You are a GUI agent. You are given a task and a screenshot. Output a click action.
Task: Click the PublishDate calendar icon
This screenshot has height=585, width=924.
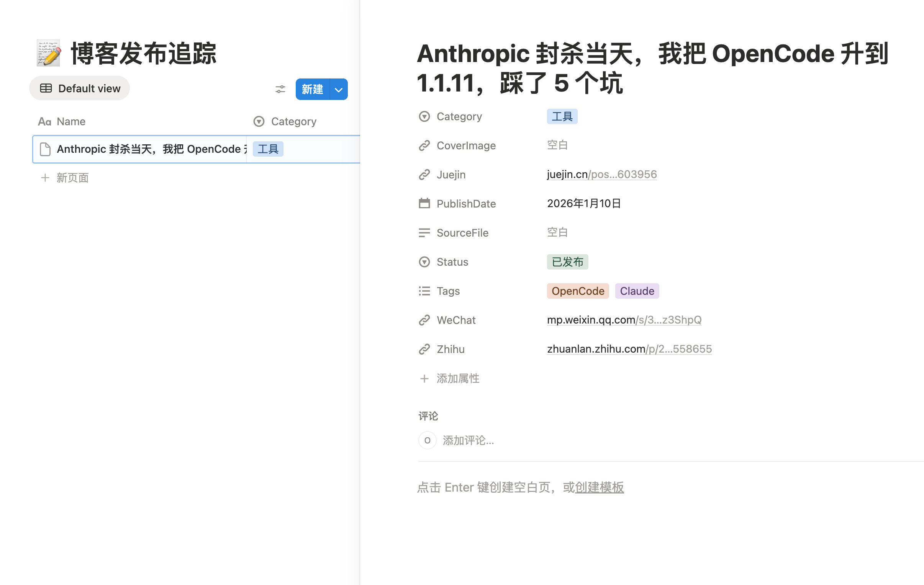click(x=424, y=203)
